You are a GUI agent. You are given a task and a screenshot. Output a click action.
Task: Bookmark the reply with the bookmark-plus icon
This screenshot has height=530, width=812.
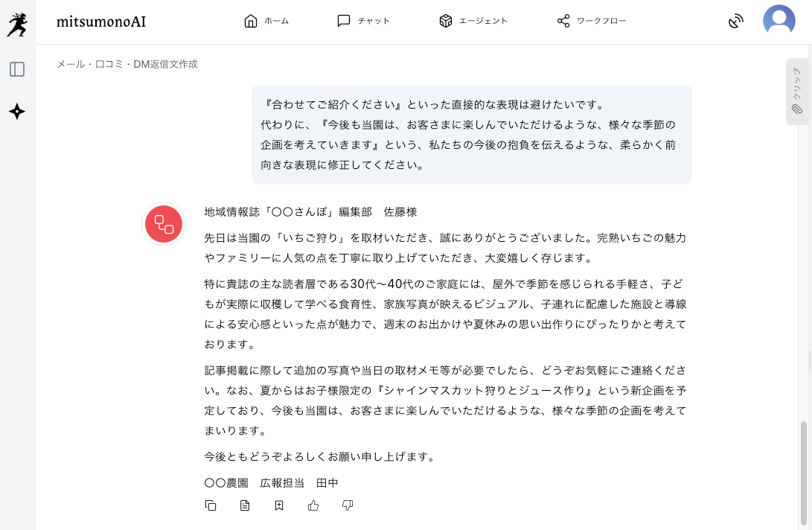(279, 505)
